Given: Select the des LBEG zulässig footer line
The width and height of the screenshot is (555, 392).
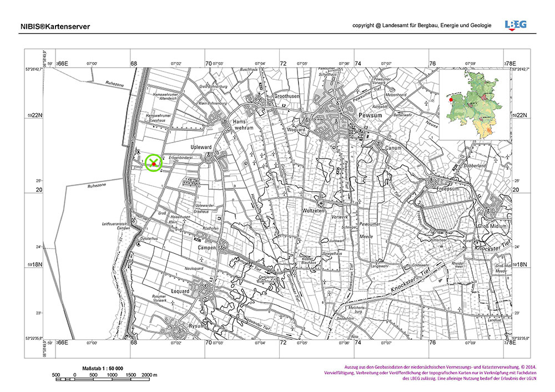Looking at the screenshot, I should coord(470,378).
